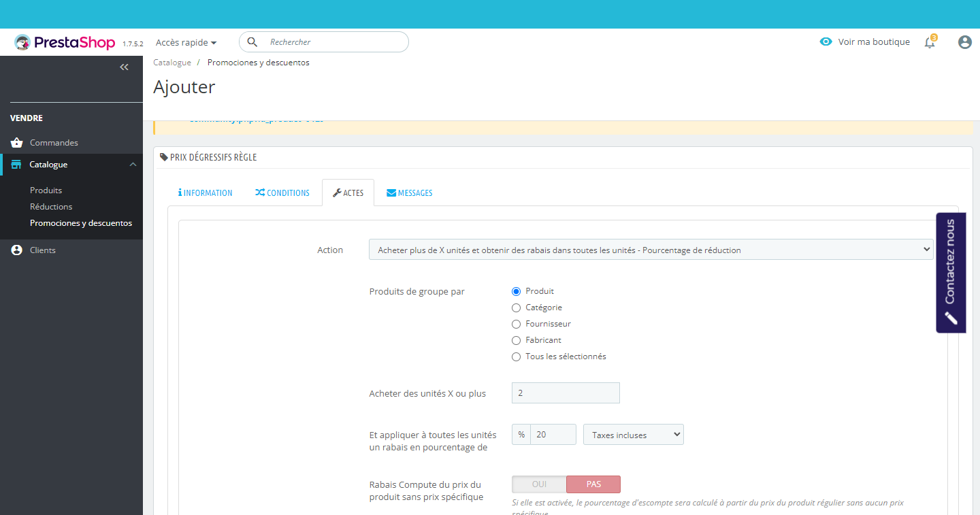Select the Fabricant radio button

point(516,340)
